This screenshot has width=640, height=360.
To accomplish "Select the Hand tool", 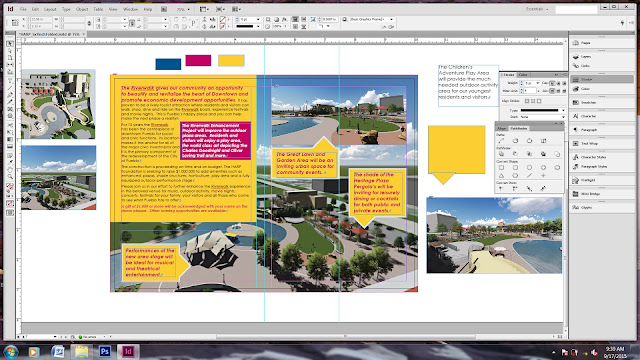I will click(10, 169).
